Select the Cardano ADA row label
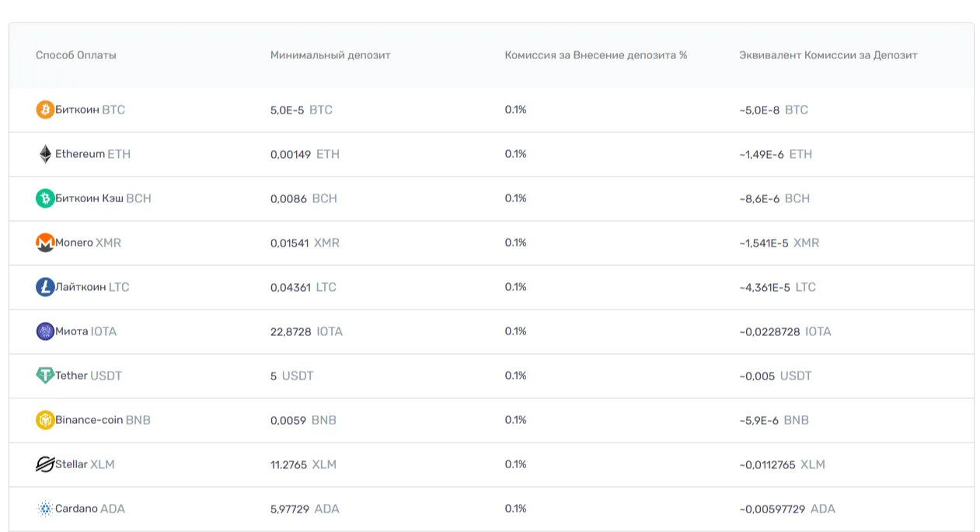Screen dimensions: 980x532 pyautogui.click(x=90, y=509)
